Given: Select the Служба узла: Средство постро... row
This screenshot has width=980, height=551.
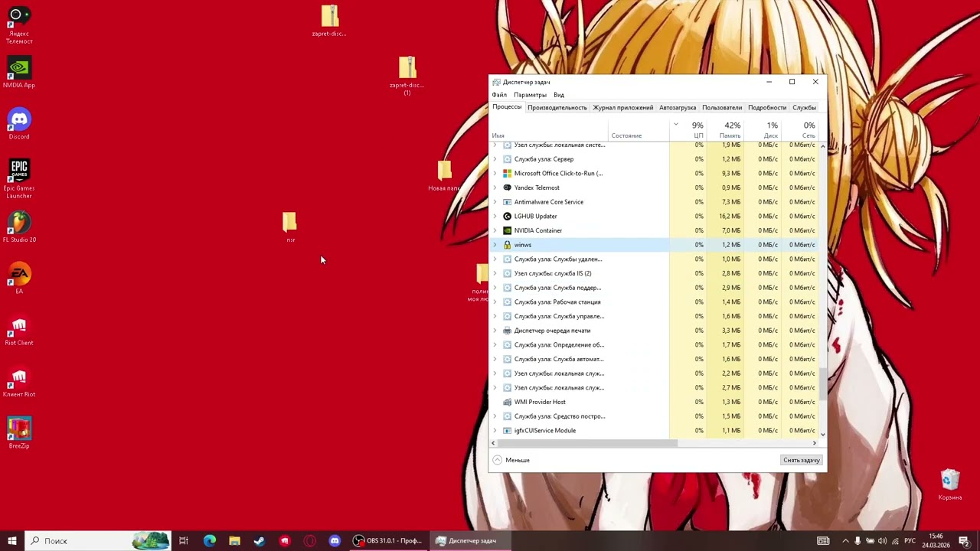Looking at the screenshot, I should [x=655, y=416].
